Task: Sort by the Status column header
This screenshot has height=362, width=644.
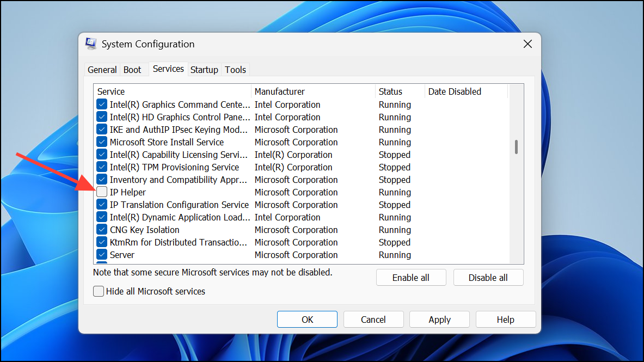Action: point(400,91)
